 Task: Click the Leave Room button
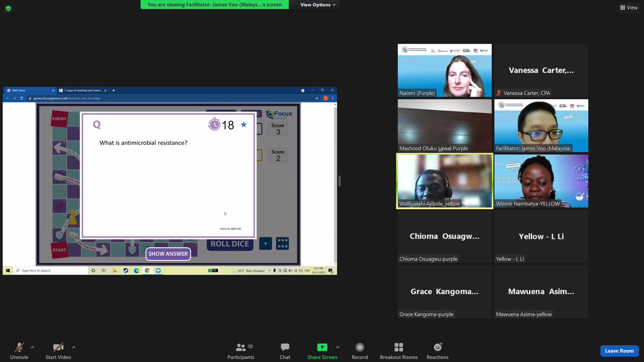point(619,351)
